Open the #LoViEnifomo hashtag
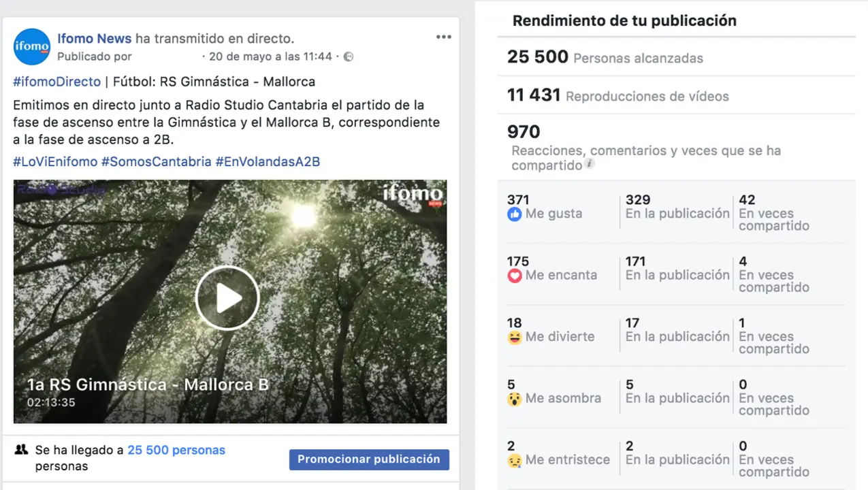Screen dimensions: 868x490 coord(55,162)
